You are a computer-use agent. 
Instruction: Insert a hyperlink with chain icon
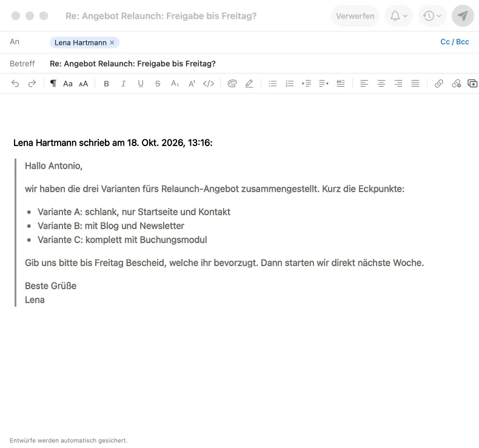(439, 84)
